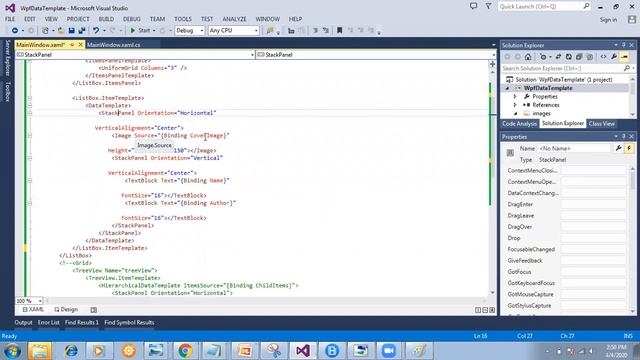The width and height of the screenshot is (640, 360).
Task: Open the Find Symbol Results tab
Action: pos(129,322)
